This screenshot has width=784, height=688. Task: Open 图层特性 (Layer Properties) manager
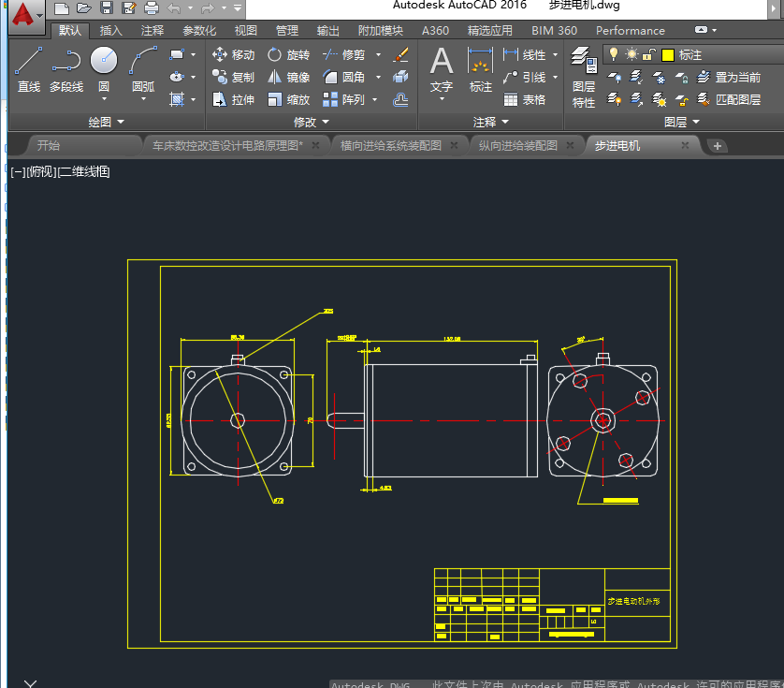tap(584, 78)
